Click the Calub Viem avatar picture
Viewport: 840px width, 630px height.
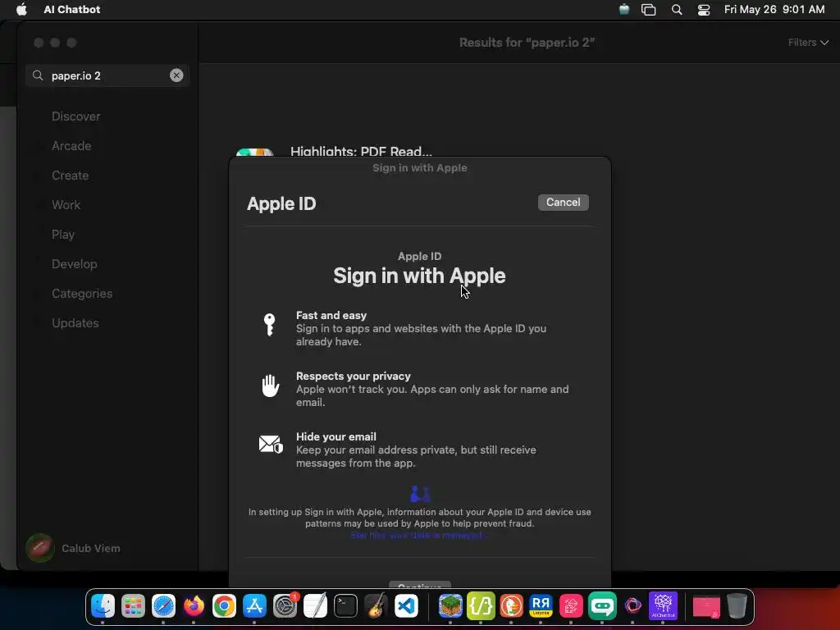[39, 548]
